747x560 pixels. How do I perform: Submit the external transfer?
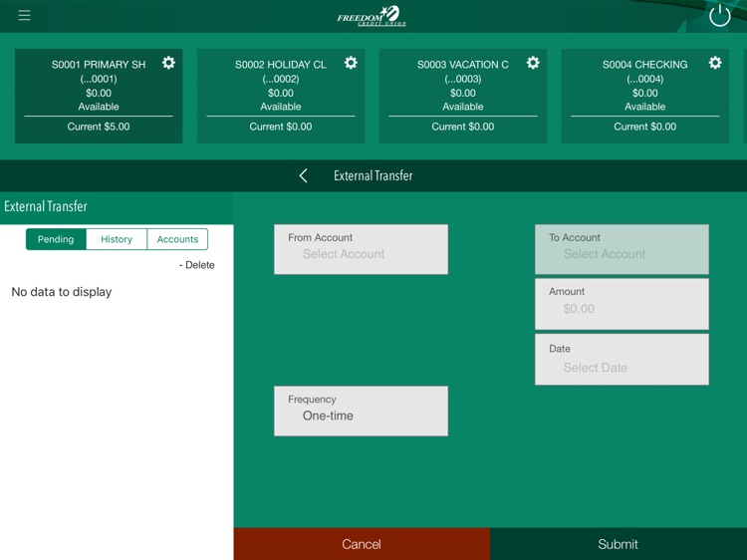point(619,544)
